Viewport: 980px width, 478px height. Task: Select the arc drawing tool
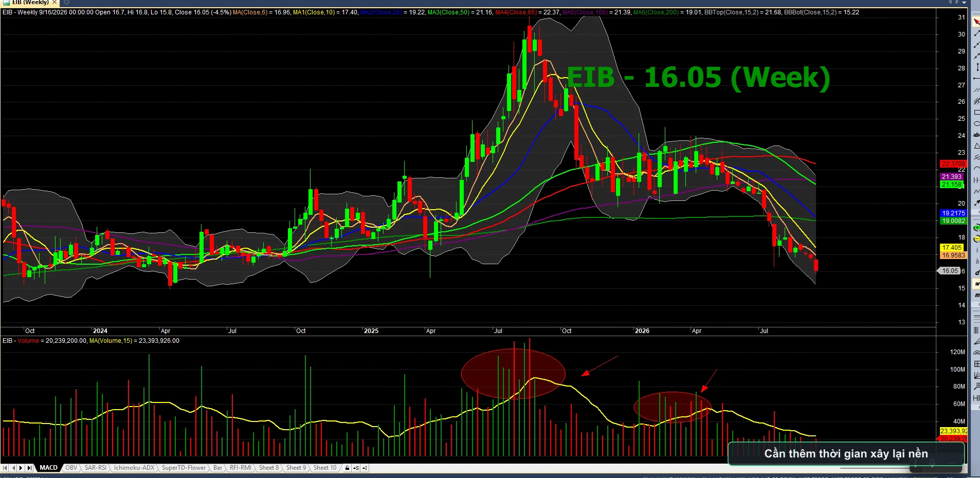click(976, 169)
